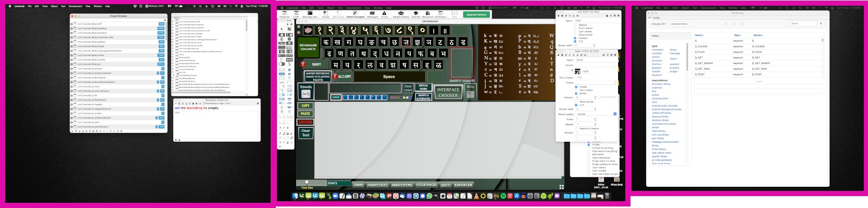Open the Errors toolbar icon
The width and height of the screenshot is (868, 208).
384,14
